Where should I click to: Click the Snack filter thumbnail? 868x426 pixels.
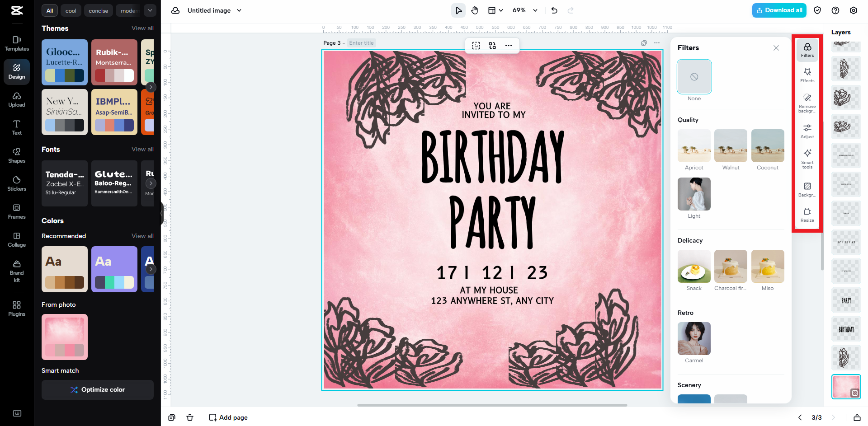(693, 266)
